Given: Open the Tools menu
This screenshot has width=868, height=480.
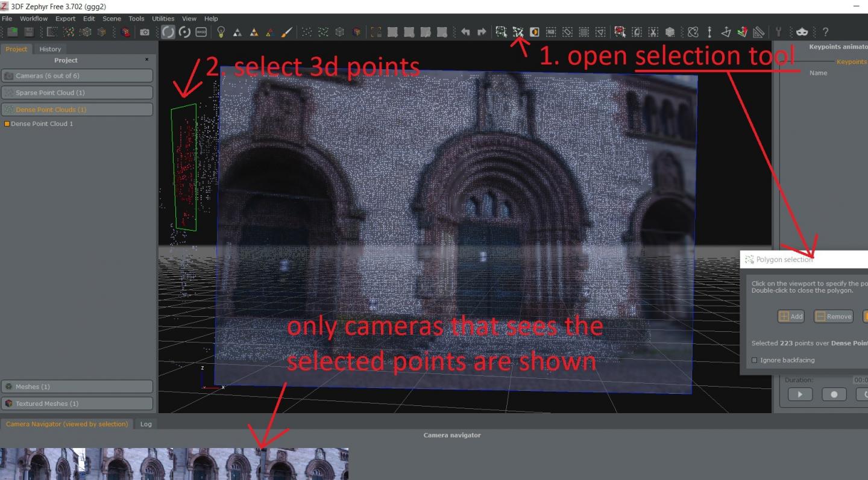Looking at the screenshot, I should (x=136, y=19).
